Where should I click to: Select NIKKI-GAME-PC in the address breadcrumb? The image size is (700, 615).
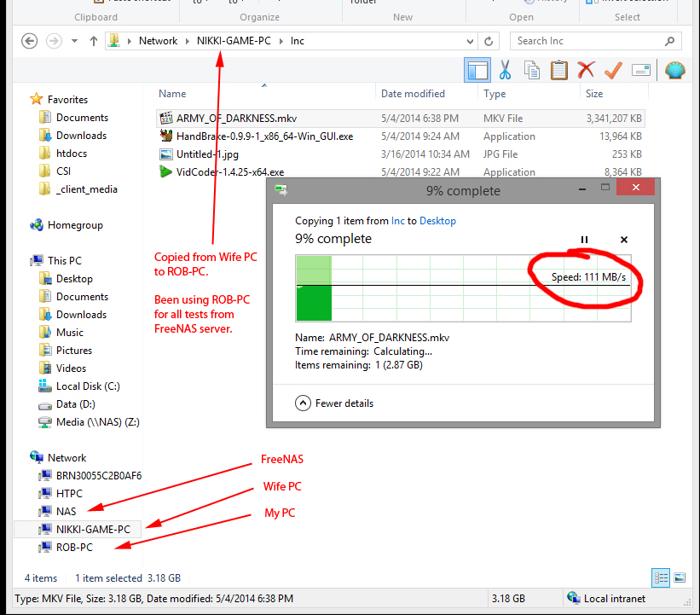[x=234, y=41]
